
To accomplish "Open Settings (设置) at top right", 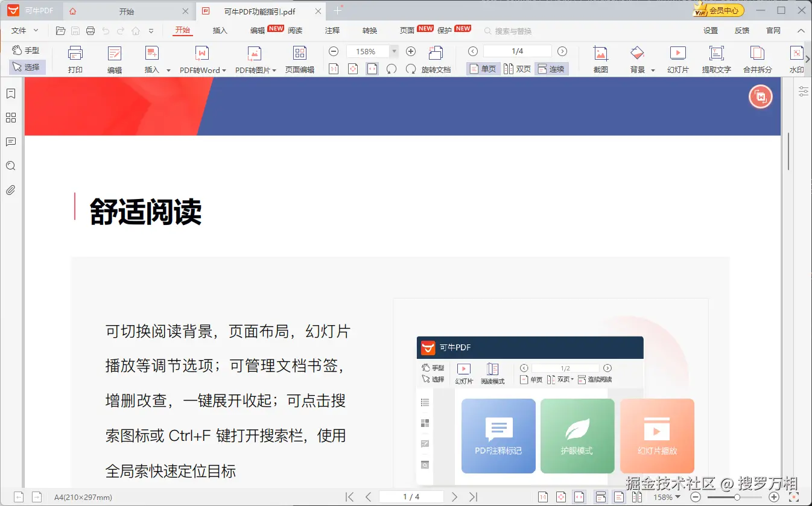I will point(711,31).
